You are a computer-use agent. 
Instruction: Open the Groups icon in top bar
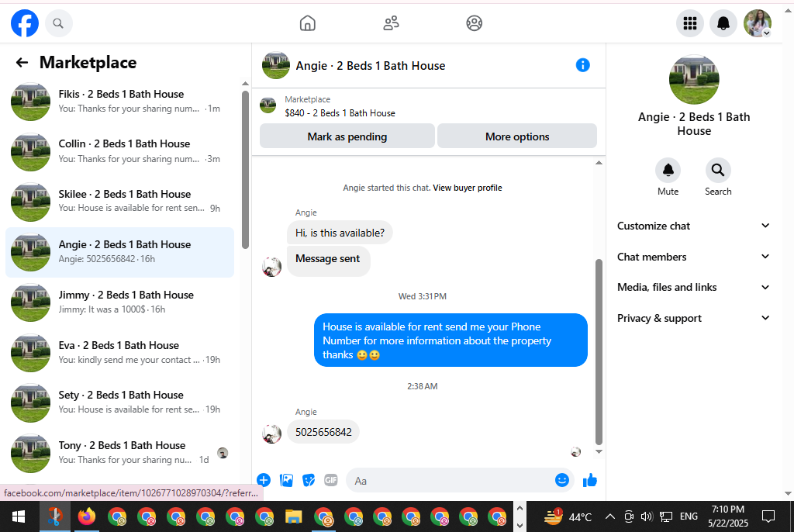(474, 23)
